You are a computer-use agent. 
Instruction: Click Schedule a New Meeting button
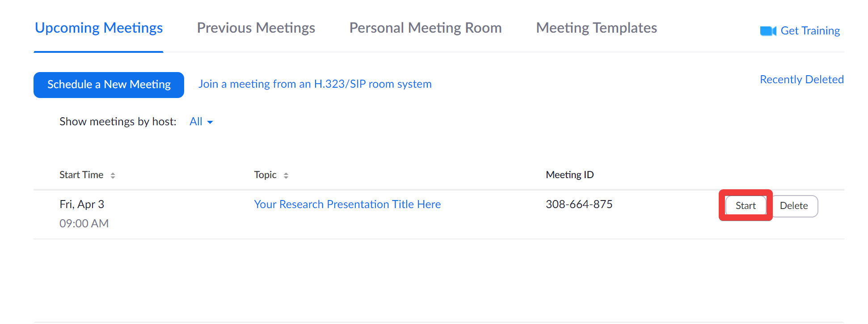(109, 85)
